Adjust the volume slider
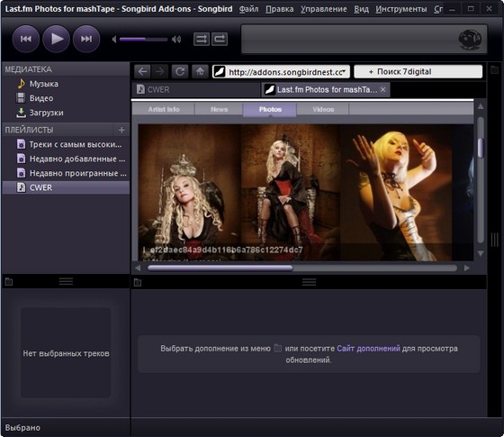 [x=143, y=40]
